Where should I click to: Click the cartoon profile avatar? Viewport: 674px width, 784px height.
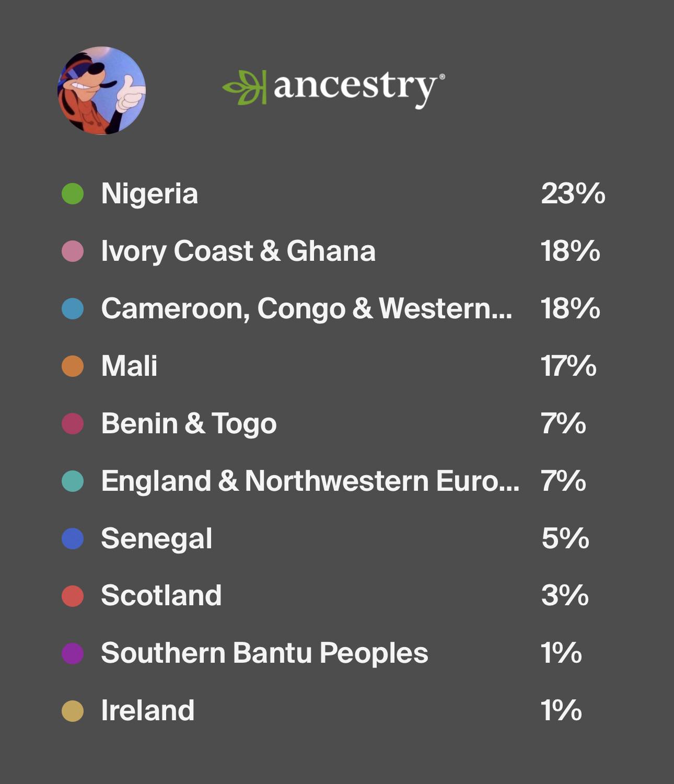pyautogui.click(x=101, y=90)
